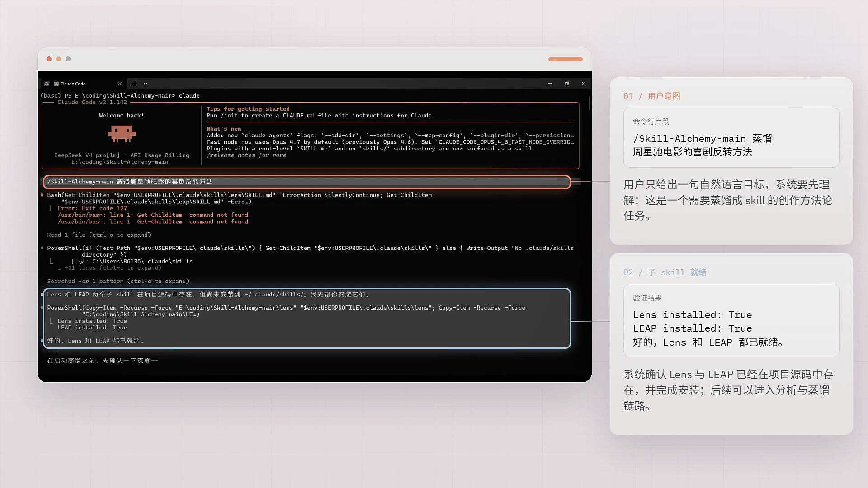Click the Claude Code tab's small app icon
The height and width of the screenshot is (488, 868).
(x=57, y=84)
